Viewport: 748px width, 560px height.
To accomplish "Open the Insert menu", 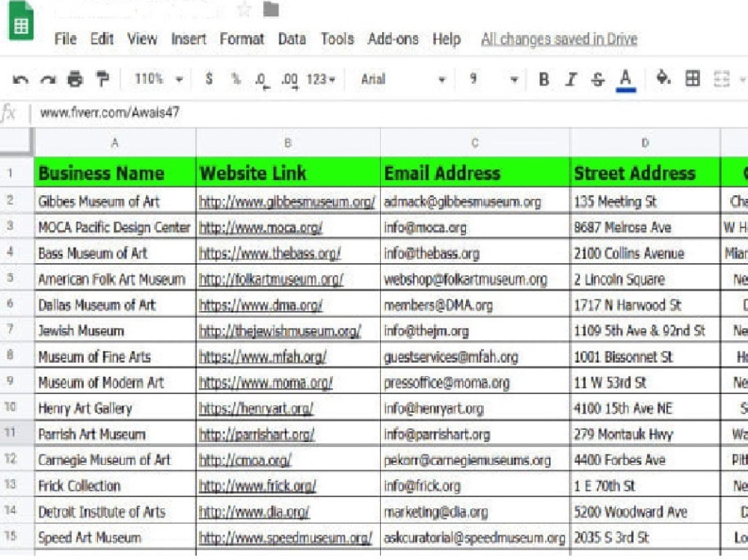I will point(188,39).
